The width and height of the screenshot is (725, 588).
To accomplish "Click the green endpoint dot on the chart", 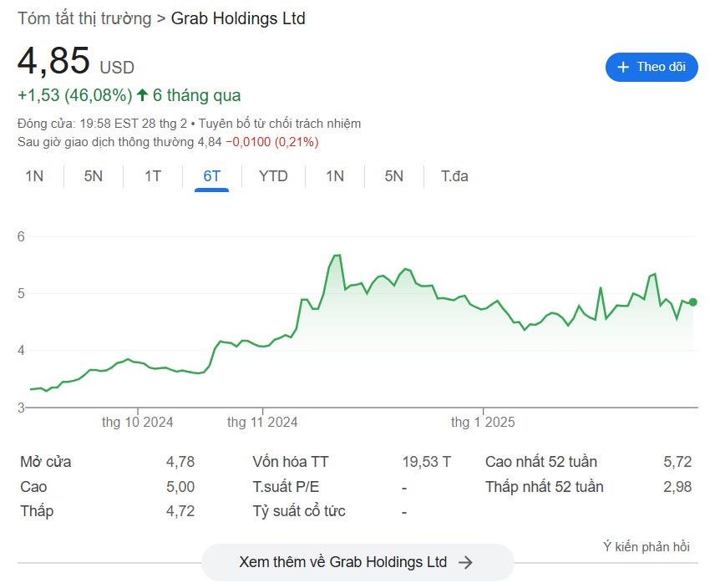I will click(x=693, y=302).
